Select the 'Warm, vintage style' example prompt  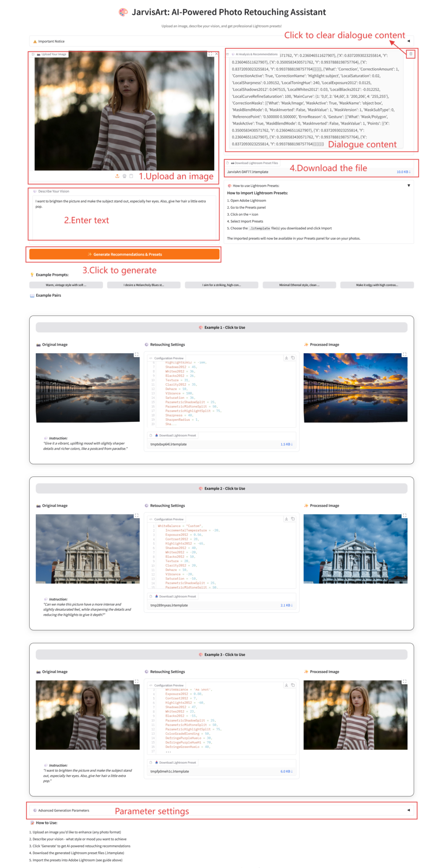point(66,285)
